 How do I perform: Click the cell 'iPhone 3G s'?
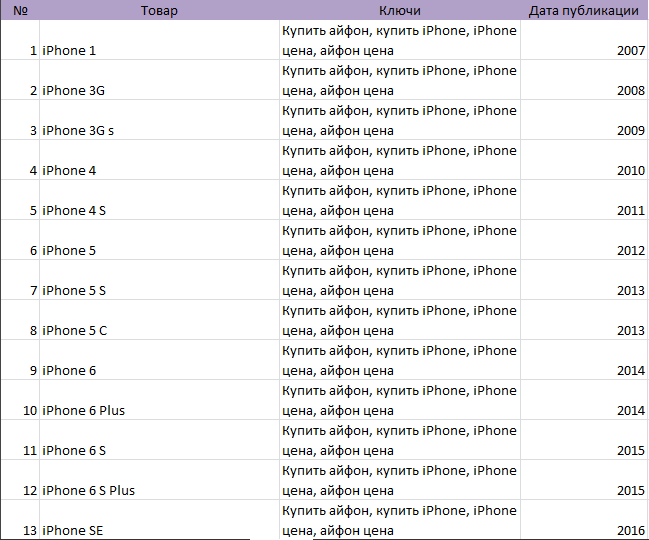coord(159,120)
